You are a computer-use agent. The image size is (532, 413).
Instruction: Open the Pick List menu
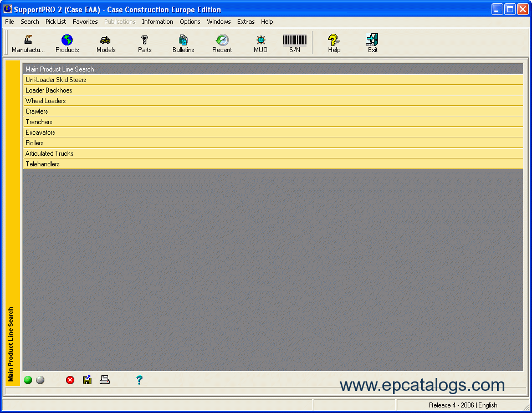55,22
